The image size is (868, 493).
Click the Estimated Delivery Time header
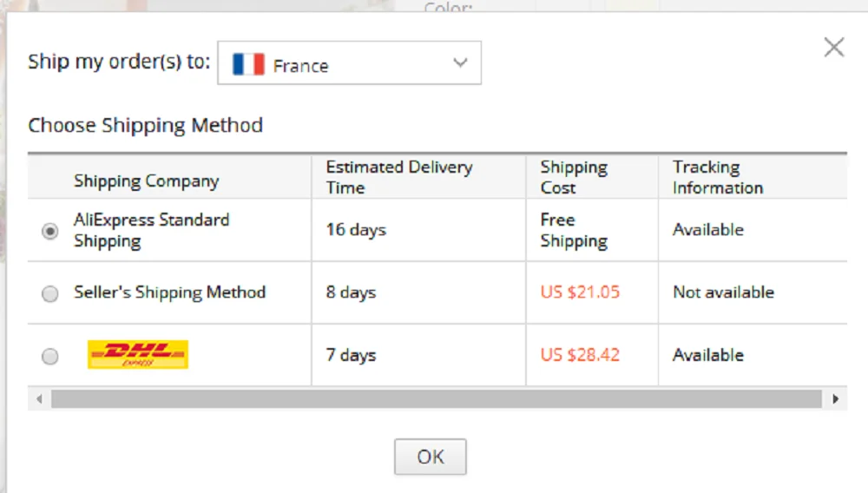(399, 177)
